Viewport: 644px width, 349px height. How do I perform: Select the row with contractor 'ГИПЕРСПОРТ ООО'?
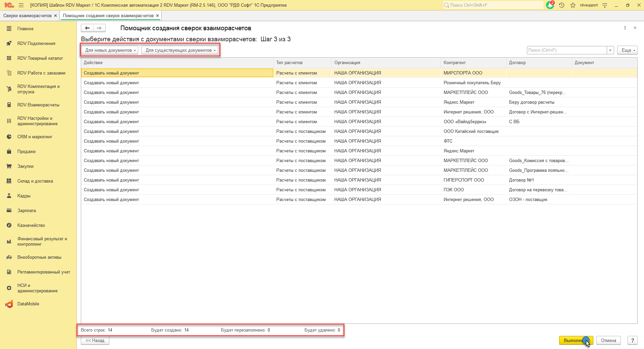click(x=464, y=180)
